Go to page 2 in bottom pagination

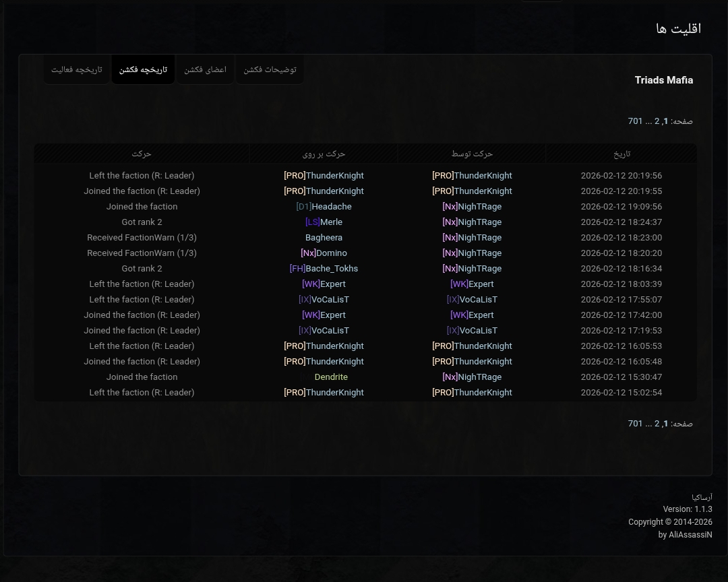[657, 424]
